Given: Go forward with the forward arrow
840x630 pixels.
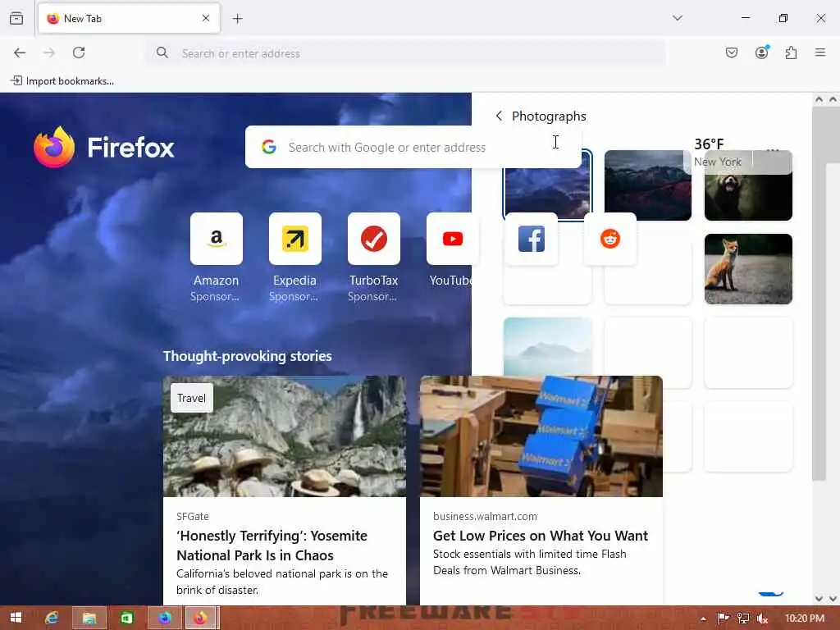Looking at the screenshot, I should [x=49, y=52].
